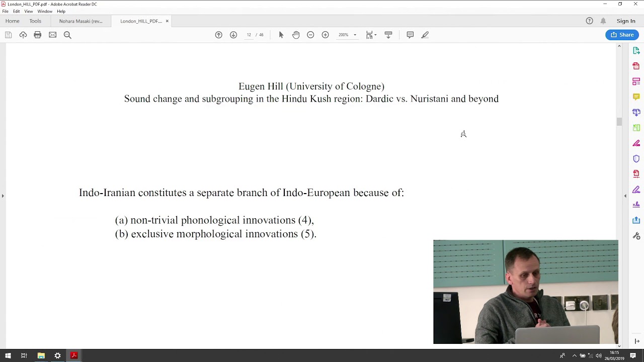Click the line '(a) non-trivial phonological innovations (4),'
The height and width of the screenshot is (362, 644).
pos(214,220)
